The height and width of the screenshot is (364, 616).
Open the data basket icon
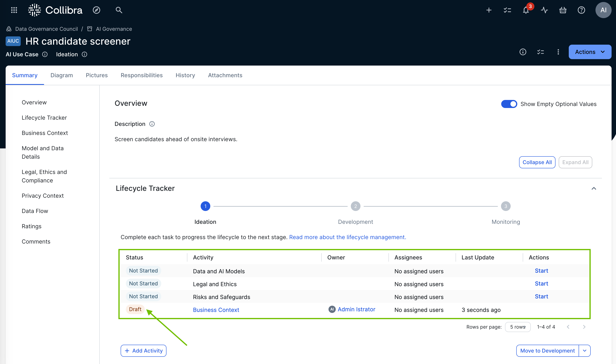point(563,10)
